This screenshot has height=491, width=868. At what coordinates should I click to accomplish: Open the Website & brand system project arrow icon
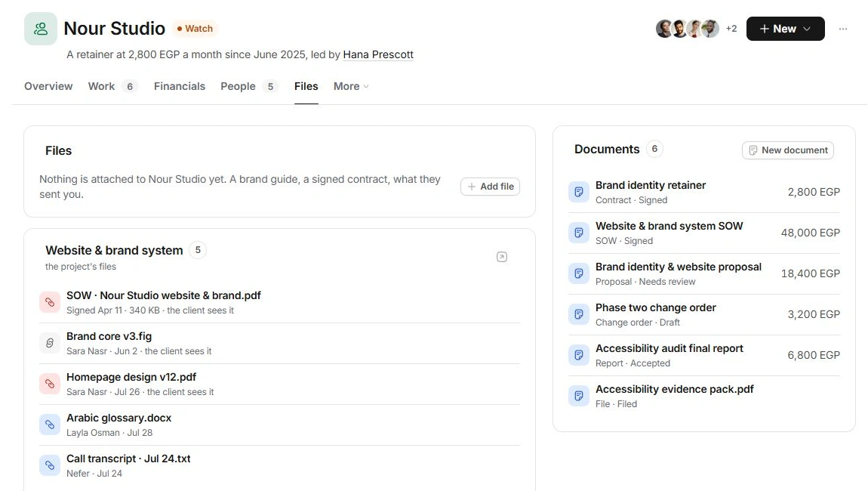501,257
